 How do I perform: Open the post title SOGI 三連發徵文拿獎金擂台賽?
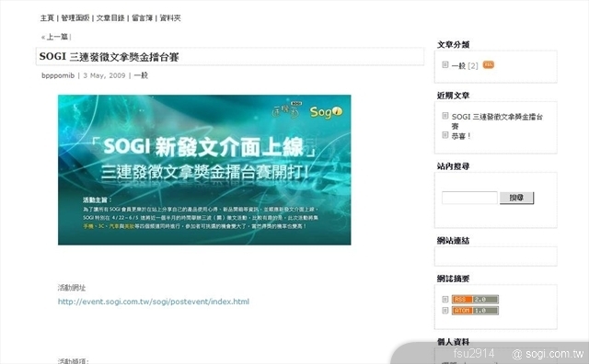pyautogui.click(x=109, y=57)
